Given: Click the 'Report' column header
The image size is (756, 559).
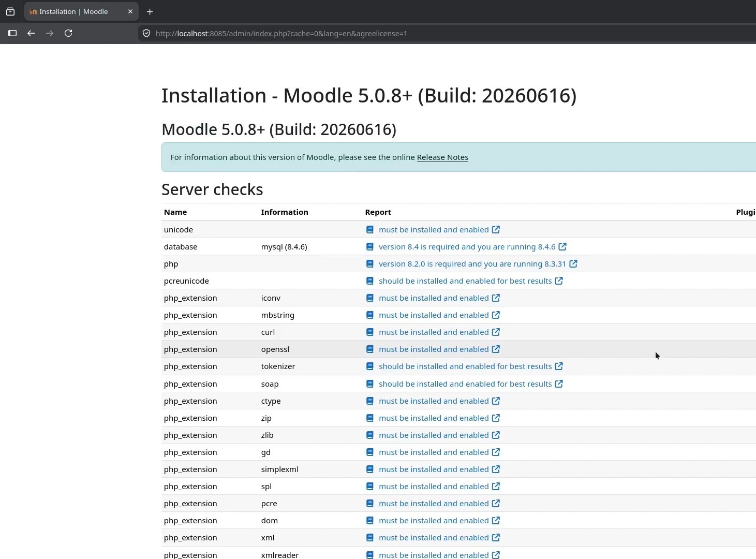Looking at the screenshot, I should pyautogui.click(x=378, y=212).
